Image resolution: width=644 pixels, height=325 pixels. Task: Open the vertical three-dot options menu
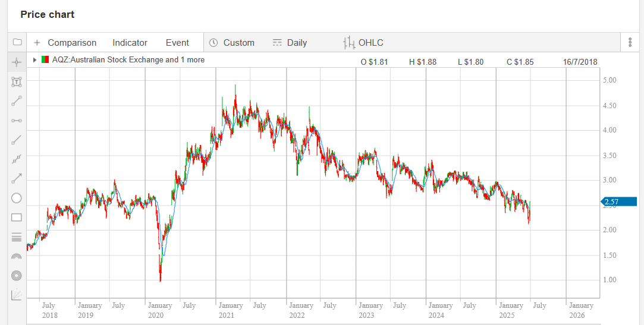[x=630, y=42]
